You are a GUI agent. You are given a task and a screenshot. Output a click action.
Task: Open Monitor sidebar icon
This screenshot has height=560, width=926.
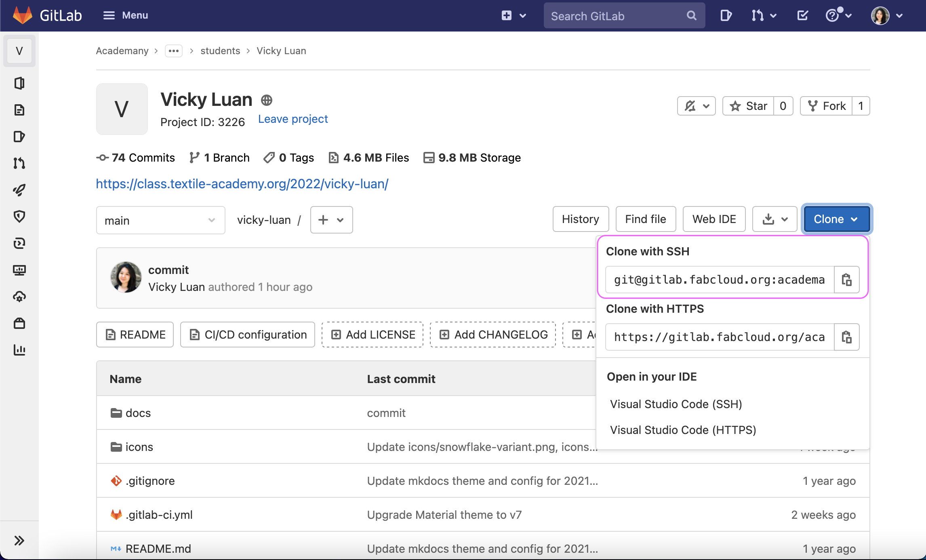click(19, 270)
